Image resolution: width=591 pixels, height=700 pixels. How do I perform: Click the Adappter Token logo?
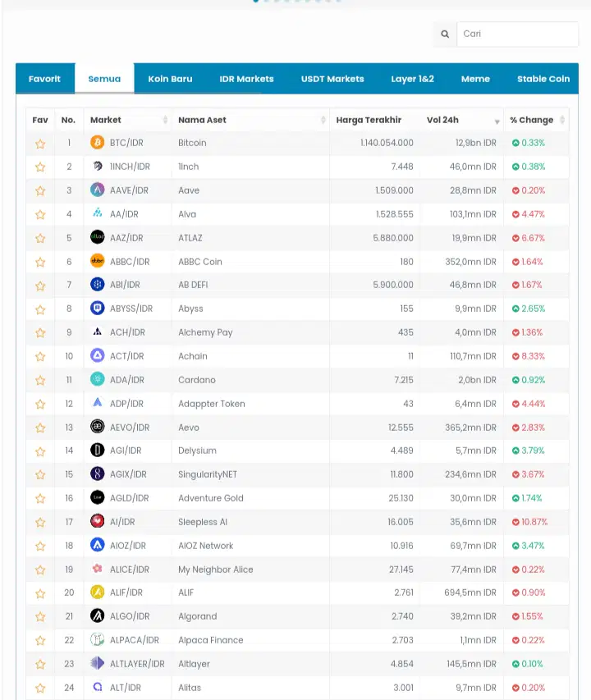(x=98, y=403)
